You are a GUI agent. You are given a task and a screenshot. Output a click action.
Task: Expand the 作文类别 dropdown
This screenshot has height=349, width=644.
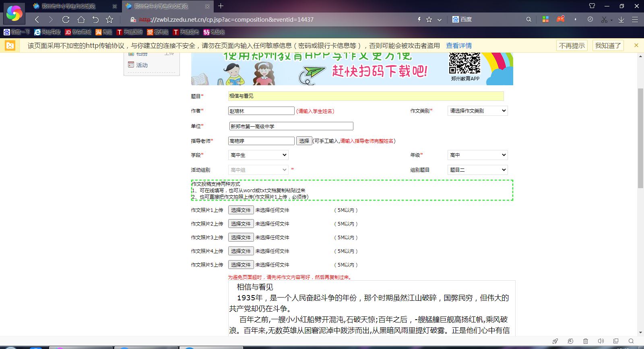click(477, 111)
